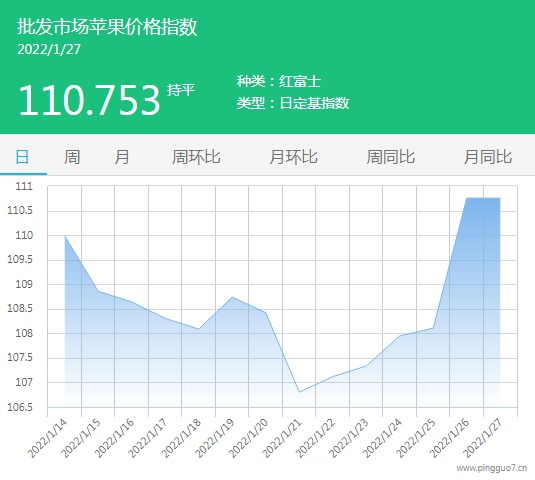This screenshot has height=480, width=535.
Task: Click the 2022/1/27 x-axis date label
Action: point(482,438)
